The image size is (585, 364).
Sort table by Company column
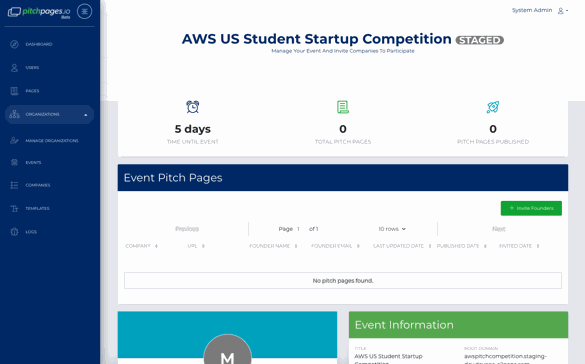point(141,246)
